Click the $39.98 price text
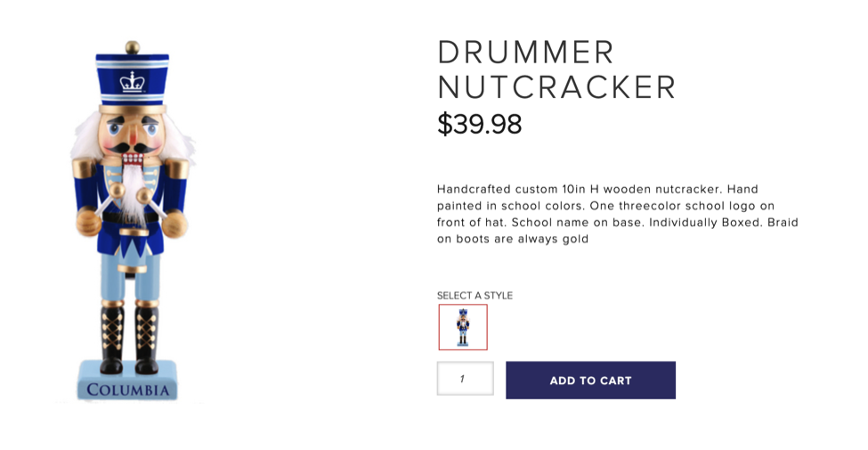868x450 pixels. 479,125
